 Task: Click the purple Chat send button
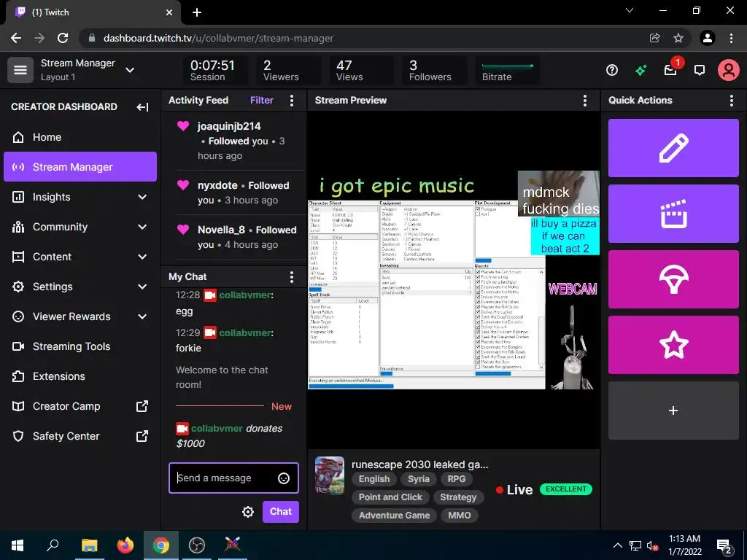click(x=281, y=511)
